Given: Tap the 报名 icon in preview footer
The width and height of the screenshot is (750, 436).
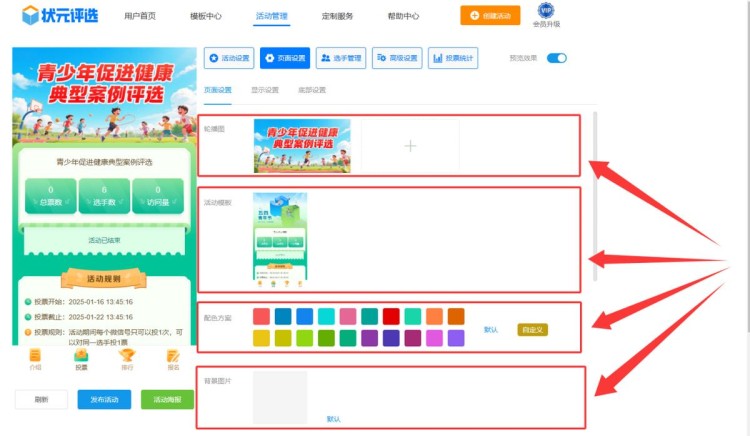Looking at the screenshot, I should [173, 356].
